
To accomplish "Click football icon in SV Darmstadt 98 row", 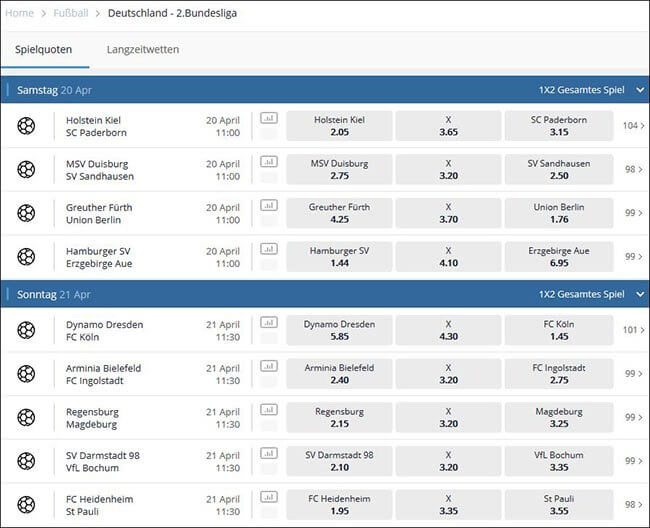I will (26, 461).
